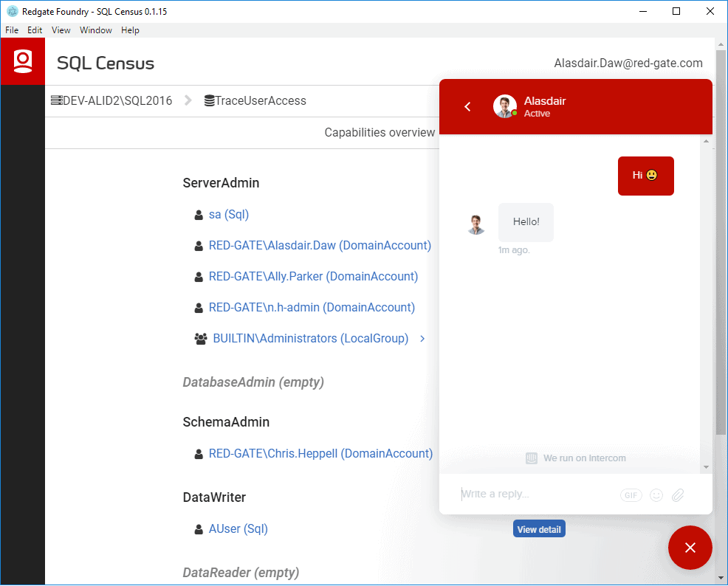
Task: Open the File menu
Action: point(12,30)
